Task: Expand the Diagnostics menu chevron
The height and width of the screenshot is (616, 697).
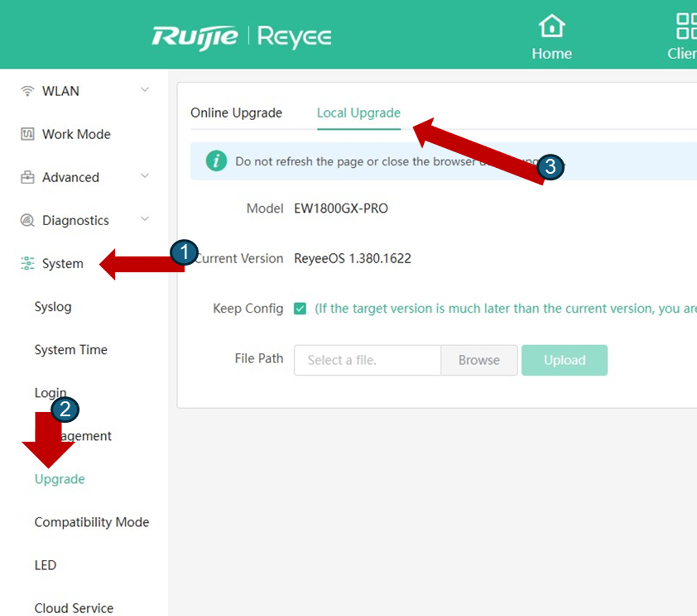Action: [145, 219]
